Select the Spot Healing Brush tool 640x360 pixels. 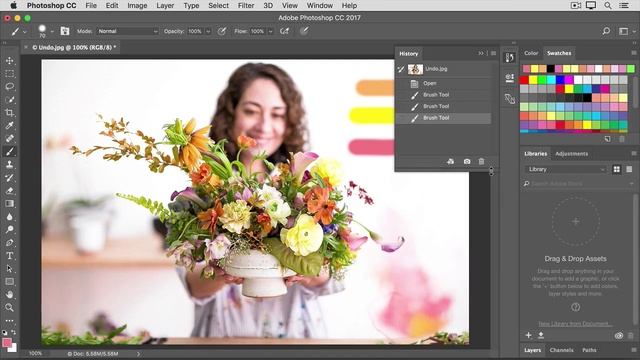10,138
